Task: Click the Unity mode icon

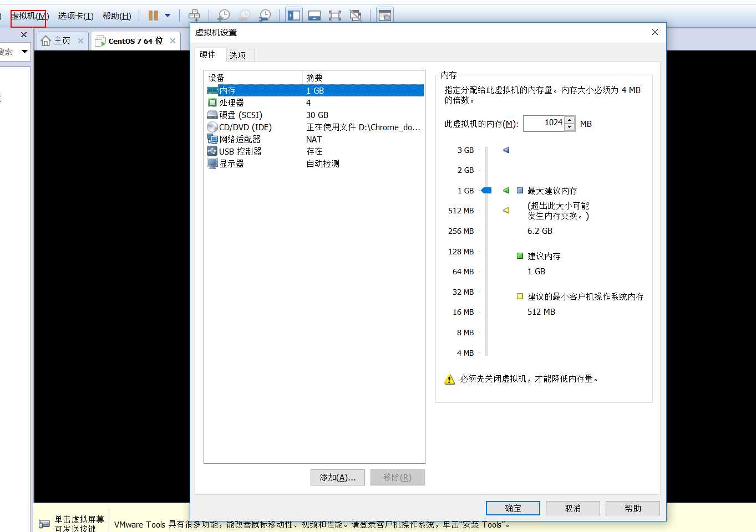Action: [x=356, y=16]
